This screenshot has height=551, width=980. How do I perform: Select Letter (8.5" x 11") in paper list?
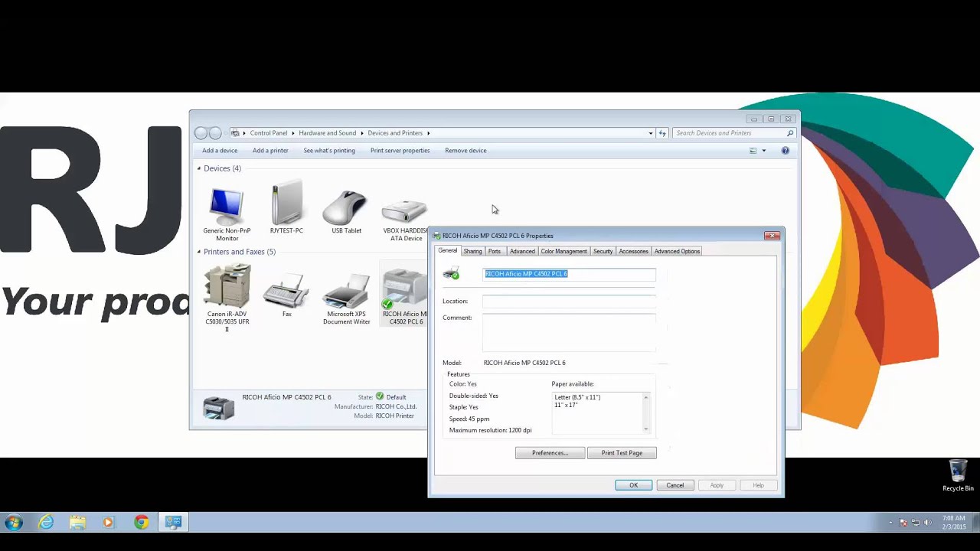tap(577, 397)
